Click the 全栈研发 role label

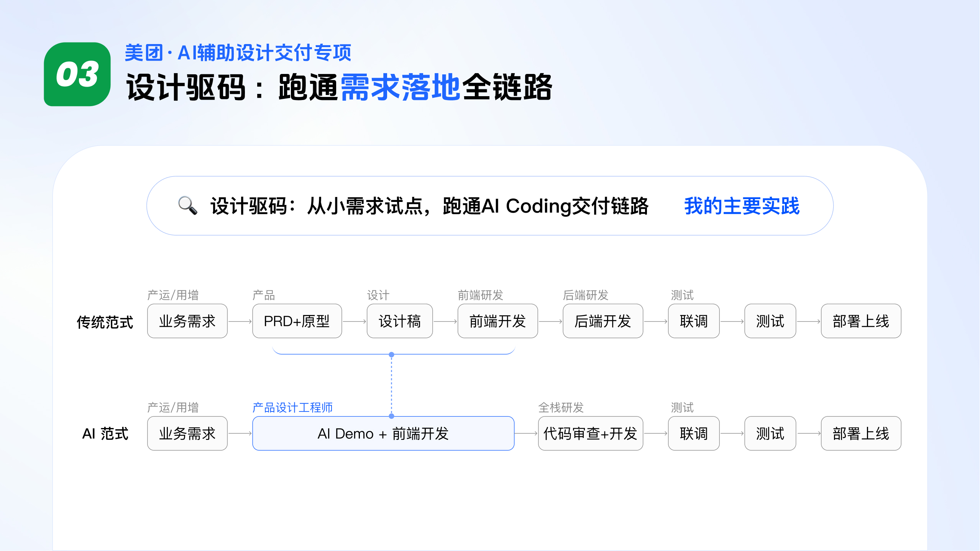[561, 407]
